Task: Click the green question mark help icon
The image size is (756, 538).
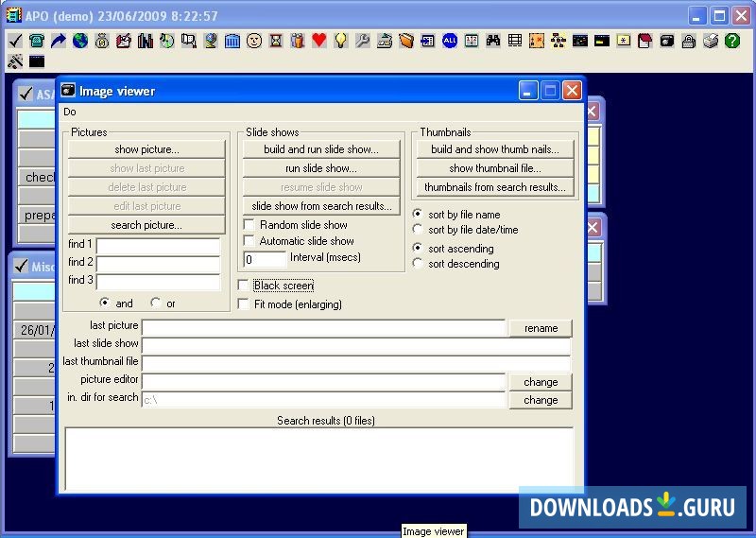Action: (731, 41)
